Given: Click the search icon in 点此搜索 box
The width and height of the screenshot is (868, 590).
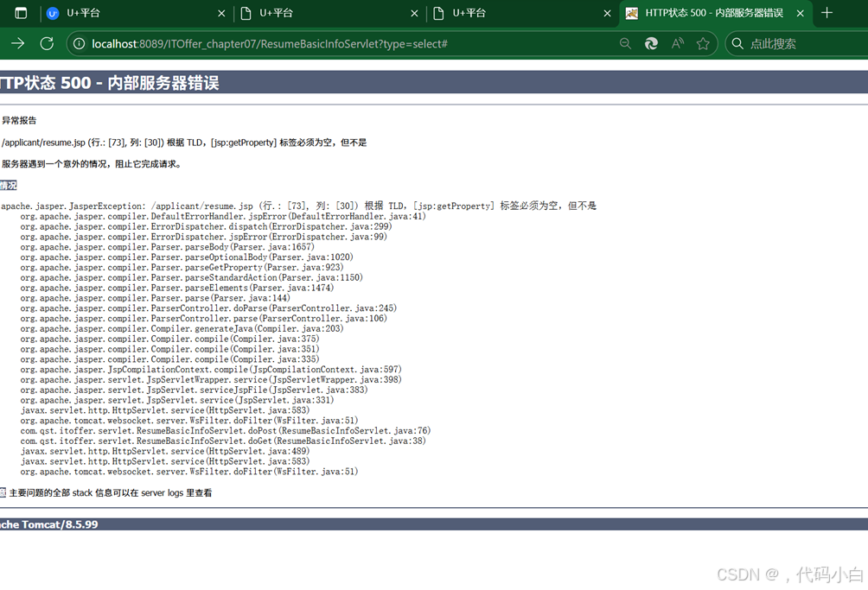Looking at the screenshot, I should tap(737, 43).
